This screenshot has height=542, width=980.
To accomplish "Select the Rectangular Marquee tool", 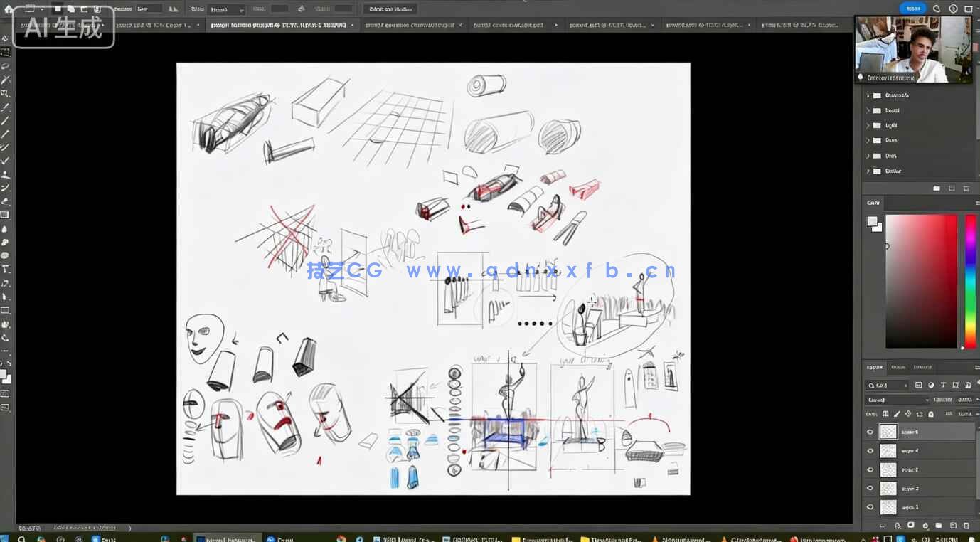I will (x=5, y=52).
